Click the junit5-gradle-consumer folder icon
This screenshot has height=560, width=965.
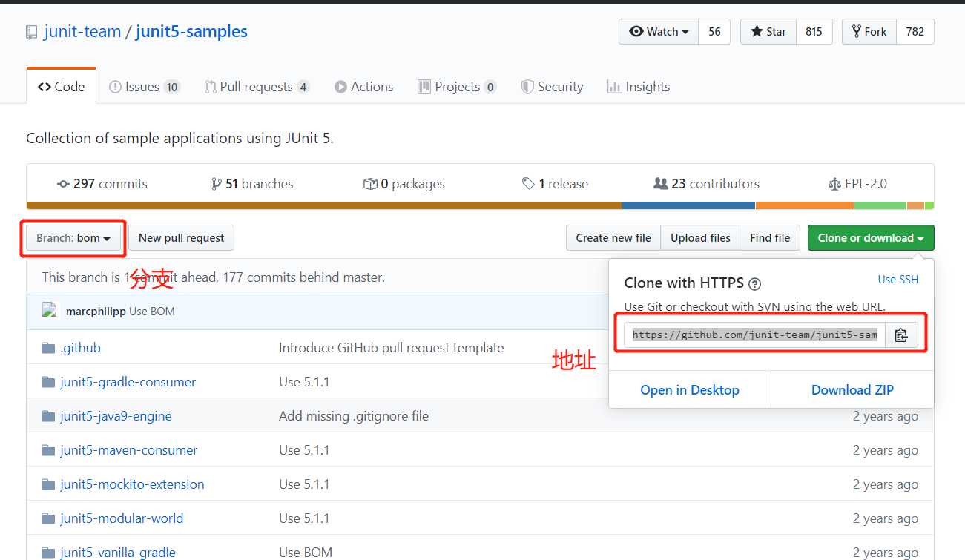(x=48, y=382)
